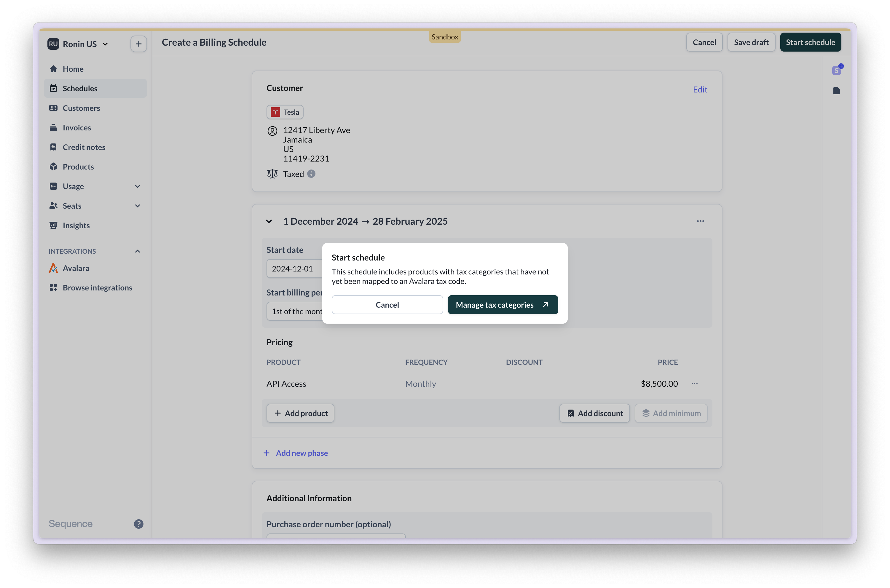Open the API Access row options menu

click(x=695, y=384)
